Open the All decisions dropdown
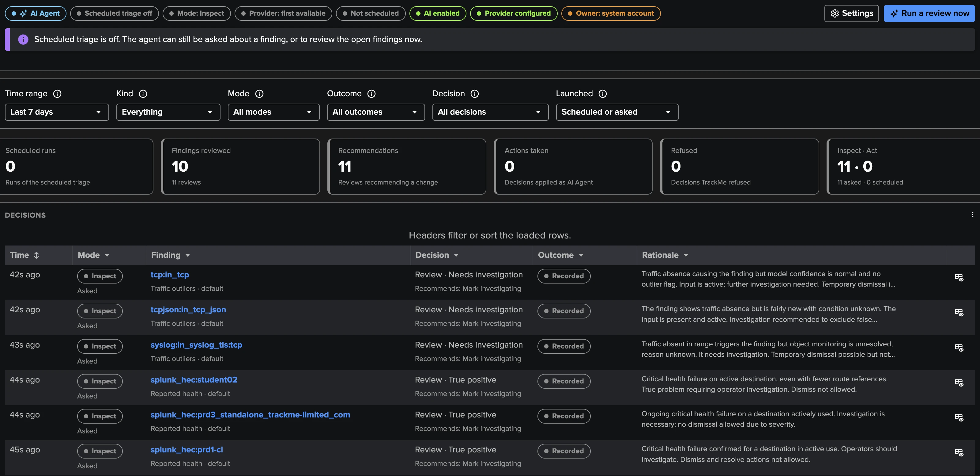The width and height of the screenshot is (980, 476). [x=490, y=112]
